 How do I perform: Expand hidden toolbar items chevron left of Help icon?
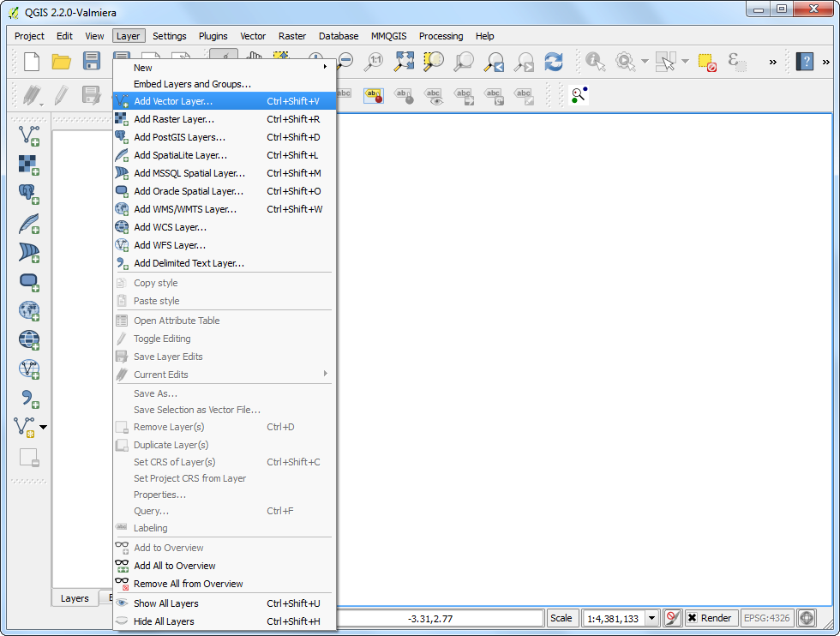click(x=772, y=62)
